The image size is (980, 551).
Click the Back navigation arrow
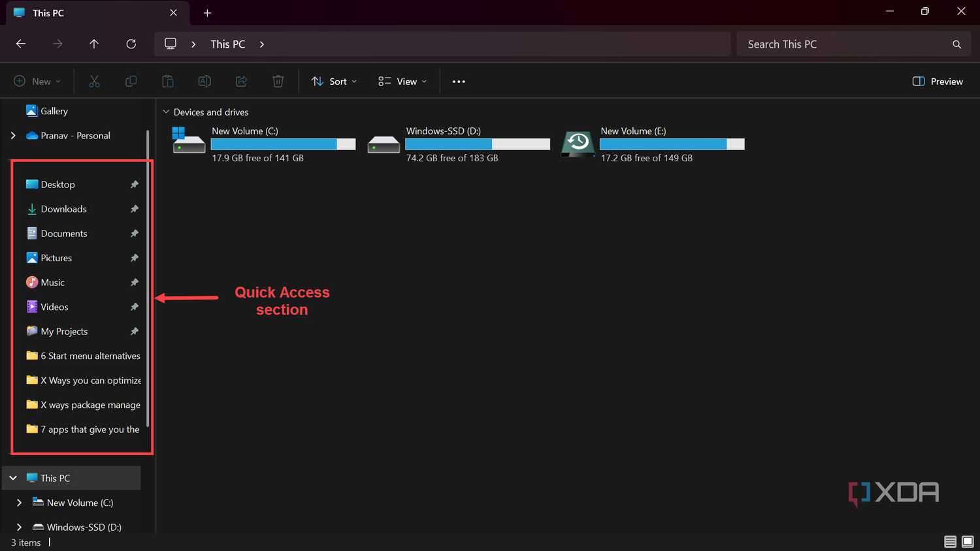(21, 44)
